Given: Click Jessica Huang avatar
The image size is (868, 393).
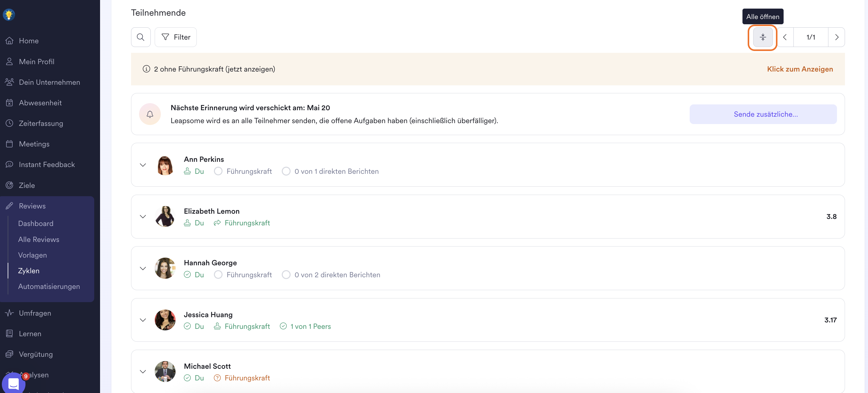Looking at the screenshot, I should [x=165, y=320].
